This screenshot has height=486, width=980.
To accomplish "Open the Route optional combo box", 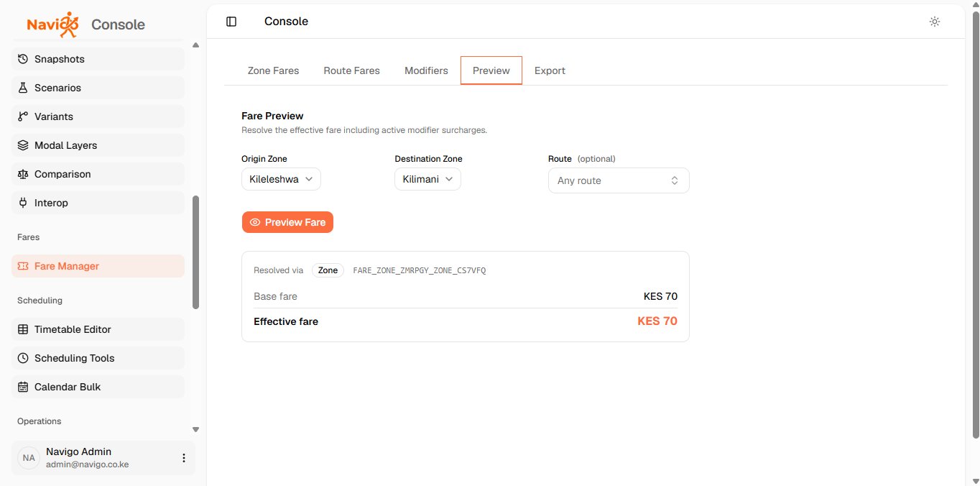I will (619, 180).
